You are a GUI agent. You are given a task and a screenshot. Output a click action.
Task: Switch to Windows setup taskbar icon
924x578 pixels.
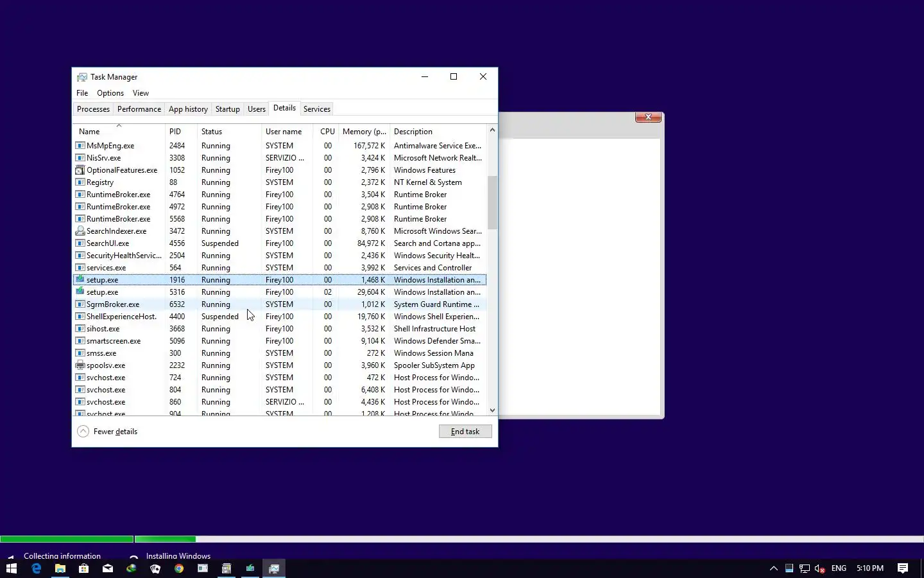pos(250,568)
